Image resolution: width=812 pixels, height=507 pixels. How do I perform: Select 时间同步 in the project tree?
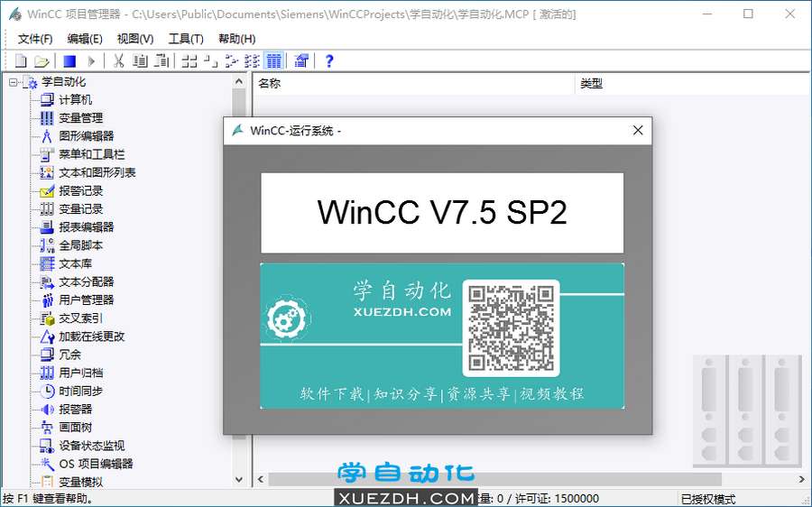[80, 391]
